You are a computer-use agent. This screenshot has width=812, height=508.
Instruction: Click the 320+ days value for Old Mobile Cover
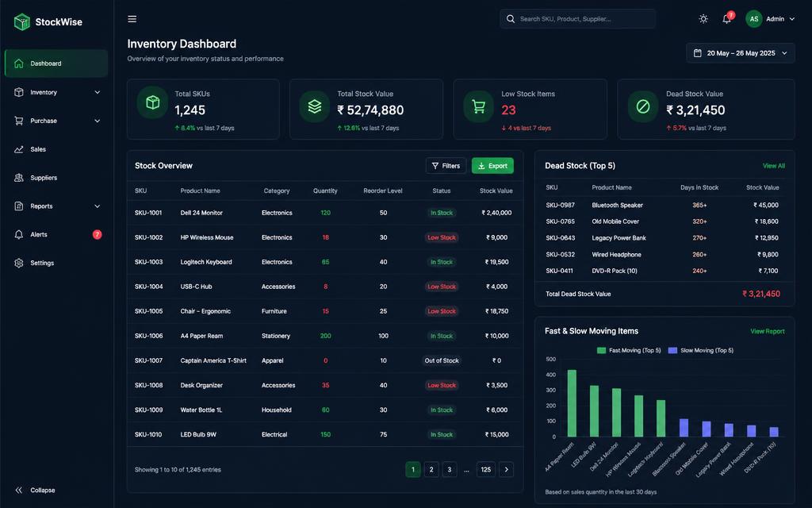699,221
